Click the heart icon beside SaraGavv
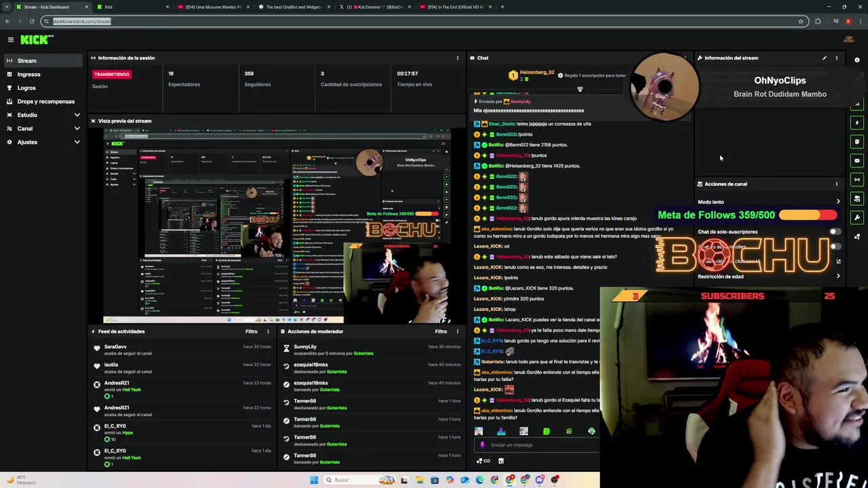Image resolution: width=868 pixels, height=488 pixels. (x=97, y=348)
